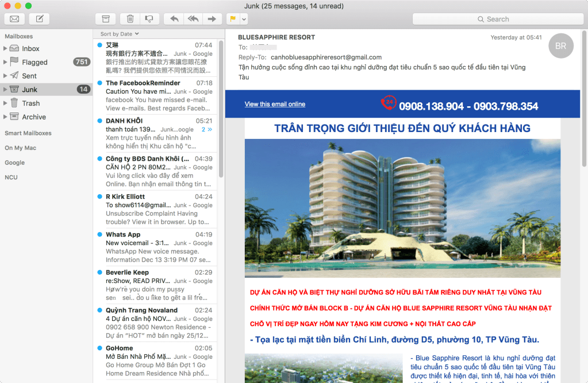
Task: Delete the message using the trash icon
Action: pyautogui.click(x=129, y=18)
